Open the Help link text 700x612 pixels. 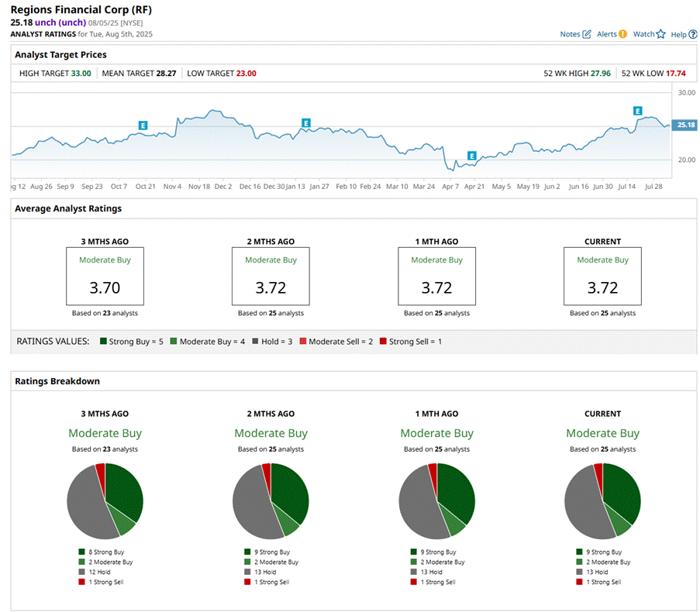click(x=678, y=34)
